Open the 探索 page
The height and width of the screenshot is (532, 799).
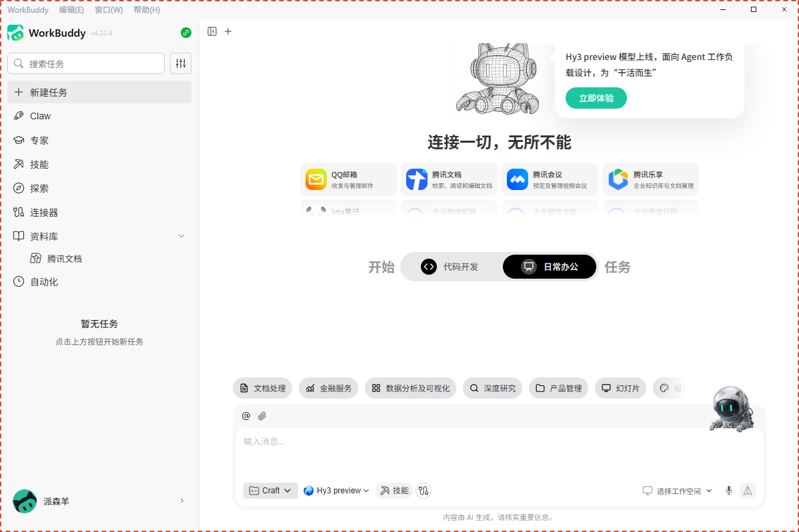[99, 188]
